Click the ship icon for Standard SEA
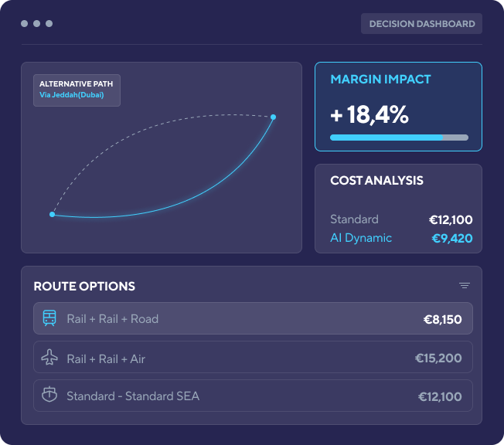This screenshot has height=445, width=504. click(x=49, y=396)
